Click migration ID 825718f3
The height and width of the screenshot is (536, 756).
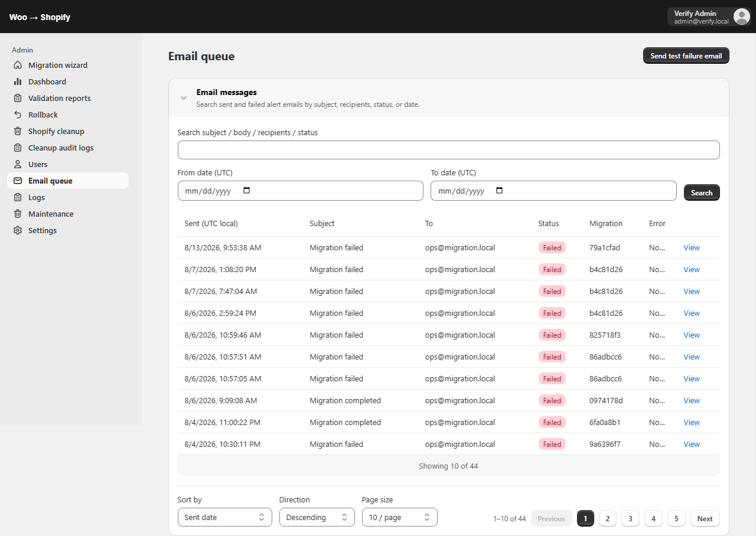[605, 335]
